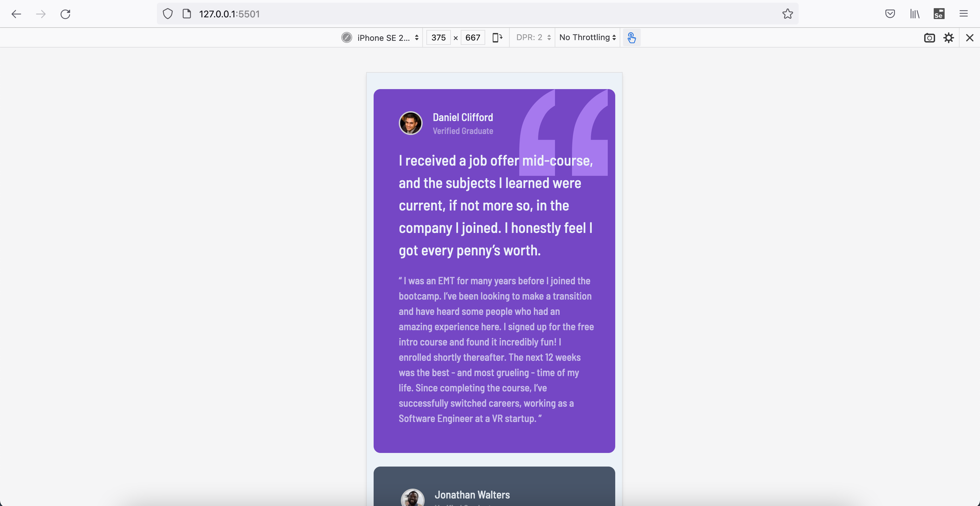Open the No Throttling dropdown
980x506 pixels.
(588, 38)
